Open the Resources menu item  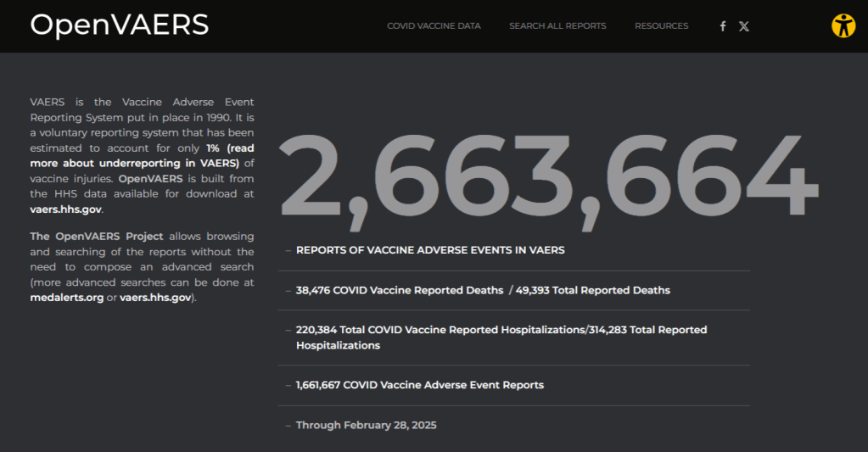[661, 26]
